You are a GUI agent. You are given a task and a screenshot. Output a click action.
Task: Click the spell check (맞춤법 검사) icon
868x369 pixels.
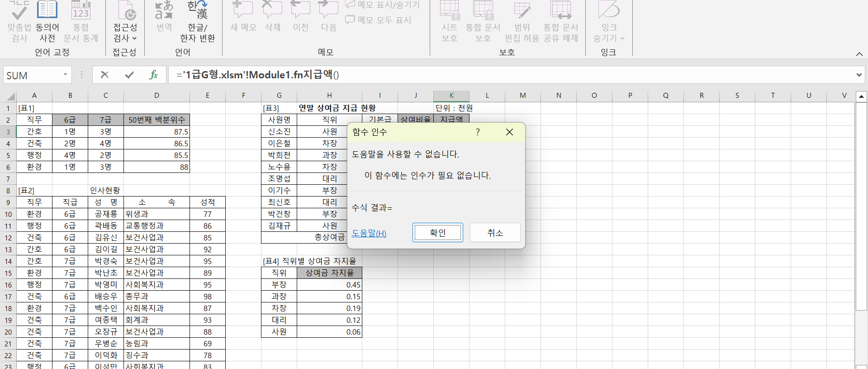coord(19,11)
